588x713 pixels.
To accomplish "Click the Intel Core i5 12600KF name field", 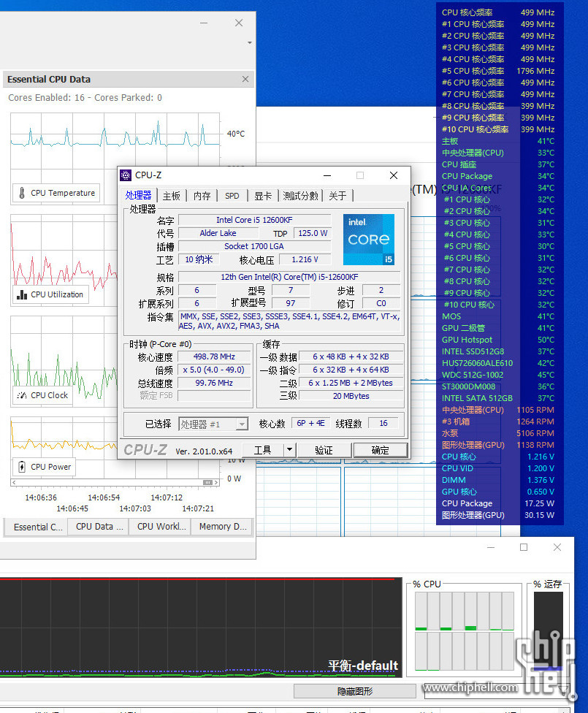I will click(254, 220).
